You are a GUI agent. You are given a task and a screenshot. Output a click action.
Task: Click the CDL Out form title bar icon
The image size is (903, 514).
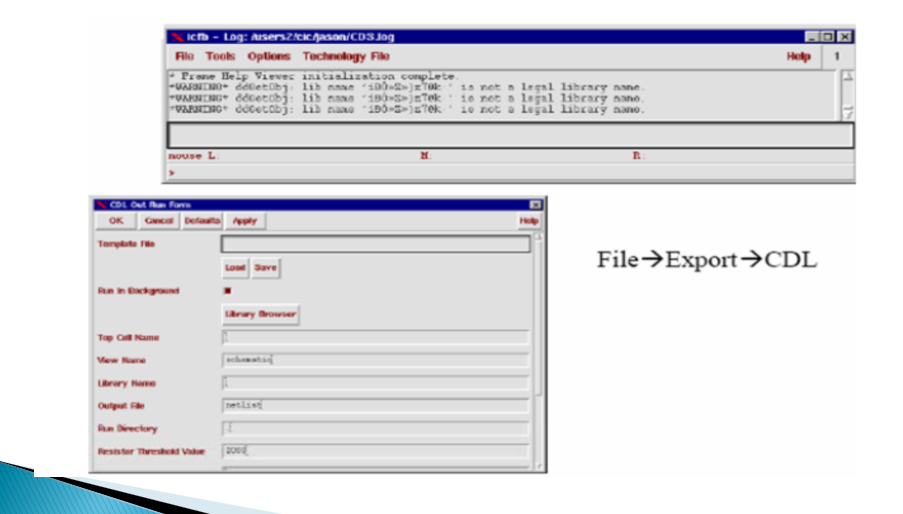[102, 205]
